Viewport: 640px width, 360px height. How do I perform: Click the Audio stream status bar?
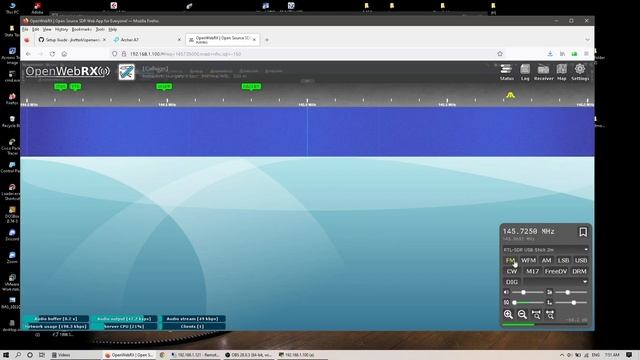click(193, 318)
